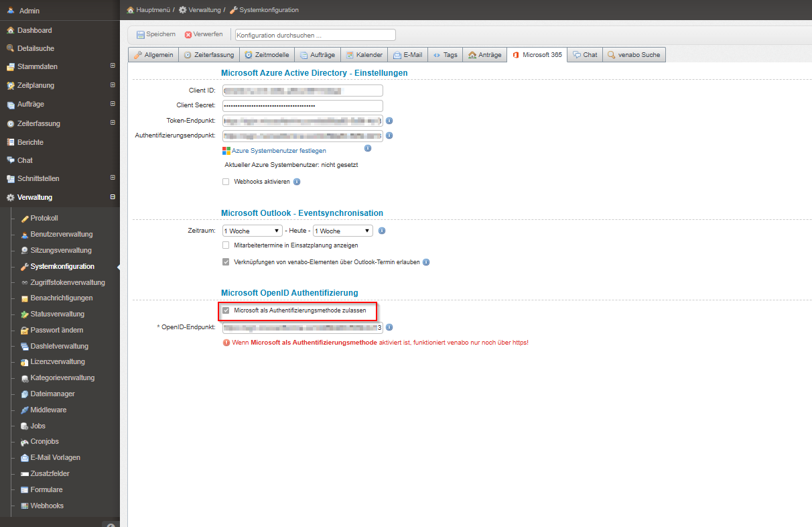Click the Hauptmenü home icon in breadcrumb
Image resolution: width=812 pixels, height=527 pixels.
(131, 10)
